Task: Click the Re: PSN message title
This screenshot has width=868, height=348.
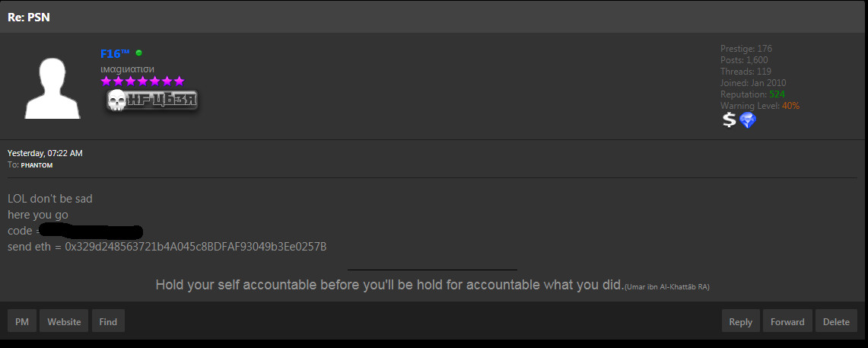Action: (x=29, y=18)
